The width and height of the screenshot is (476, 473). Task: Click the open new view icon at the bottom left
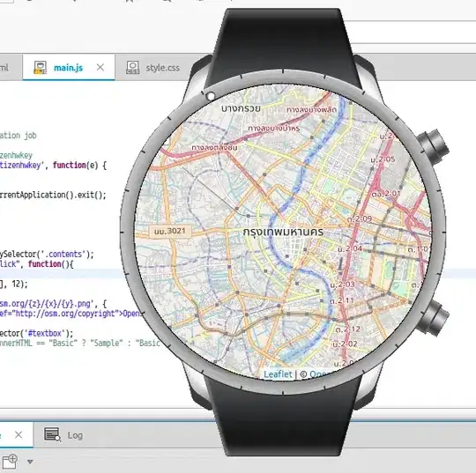[x=10, y=462]
